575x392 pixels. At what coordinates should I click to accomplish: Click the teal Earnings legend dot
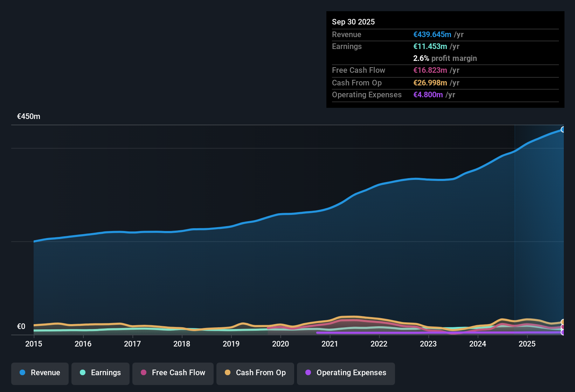pyautogui.click(x=82, y=373)
